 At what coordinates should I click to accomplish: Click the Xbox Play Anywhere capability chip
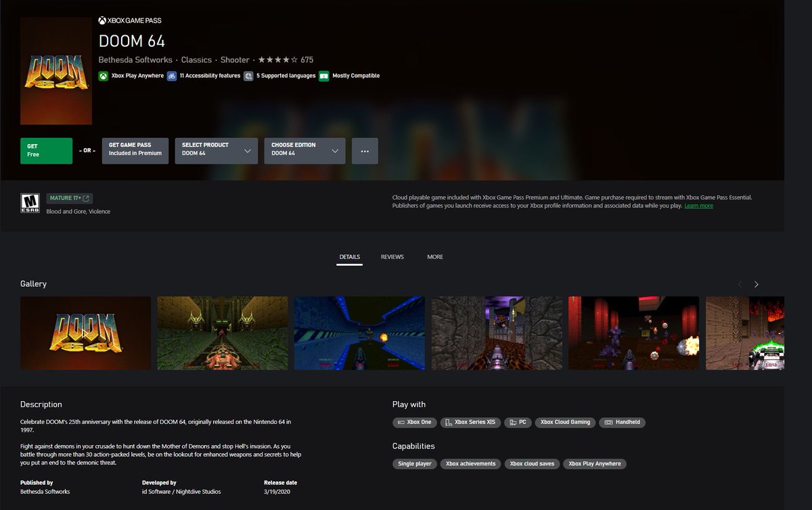click(595, 464)
